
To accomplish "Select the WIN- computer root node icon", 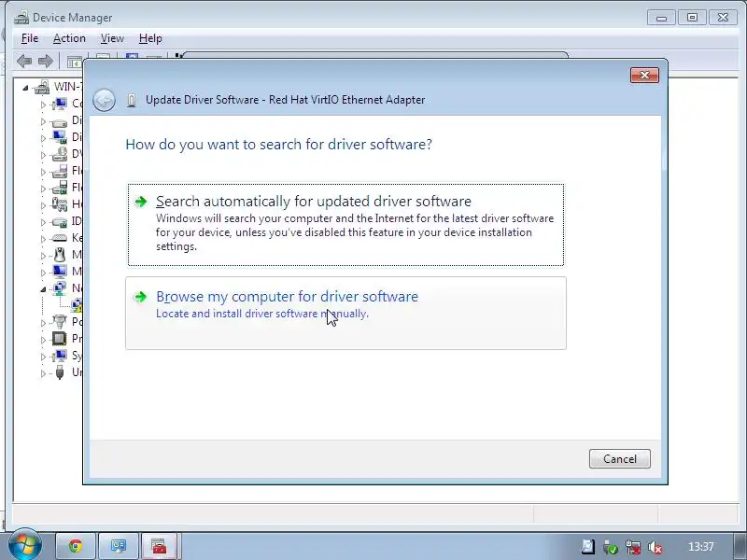I will [42, 87].
